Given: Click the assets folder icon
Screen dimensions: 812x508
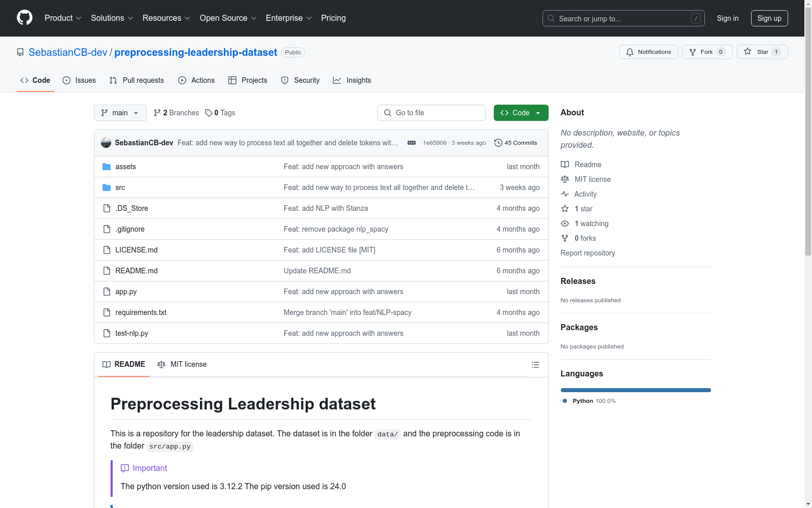Looking at the screenshot, I should tap(107, 167).
